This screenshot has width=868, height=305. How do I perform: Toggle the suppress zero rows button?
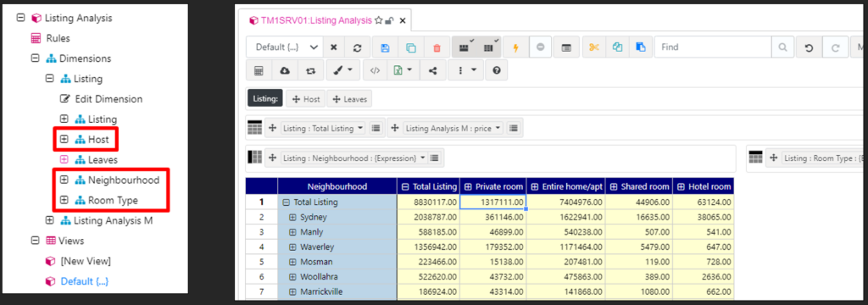[x=465, y=47]
